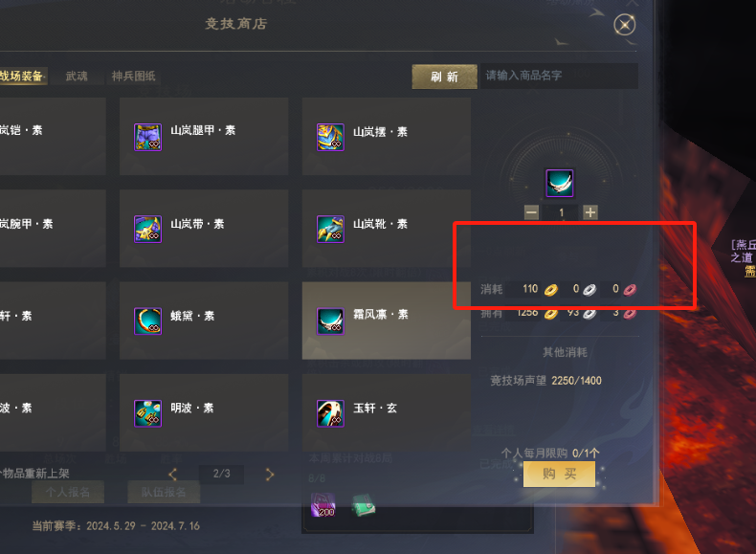Select the 山岚摆·素 item icon

pos(330,137)
